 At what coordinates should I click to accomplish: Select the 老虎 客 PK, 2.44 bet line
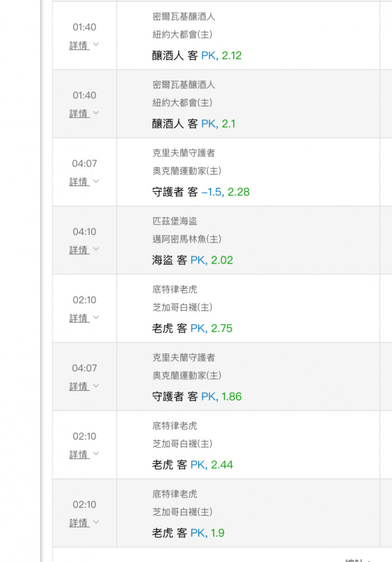192,465
